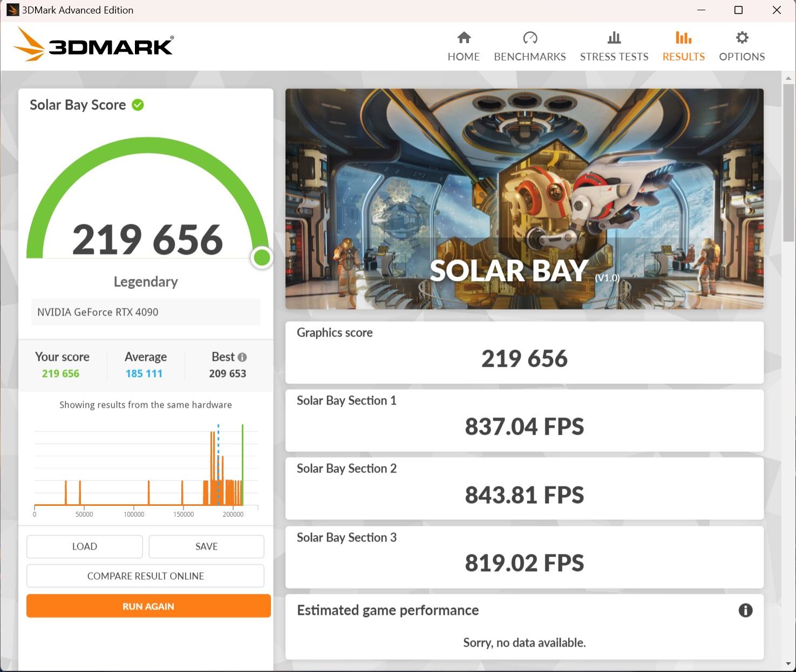
Task: Click 'Showing results from the same hardware' text
Action: pos(146,404)
